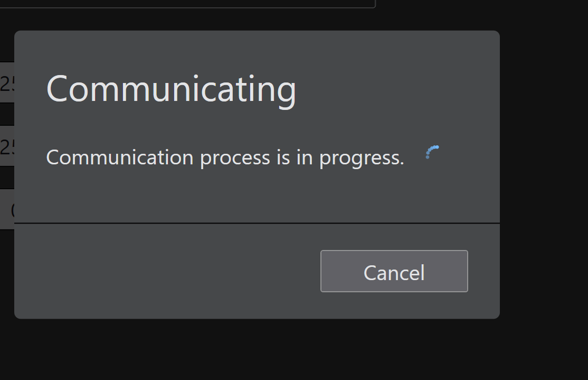Click the divider line above Cancel
This screenshot has width=588, height=380.
click(x=257, y=224)
